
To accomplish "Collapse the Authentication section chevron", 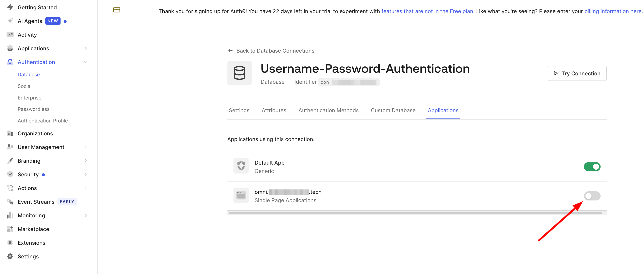I will [x=86, y=62].
